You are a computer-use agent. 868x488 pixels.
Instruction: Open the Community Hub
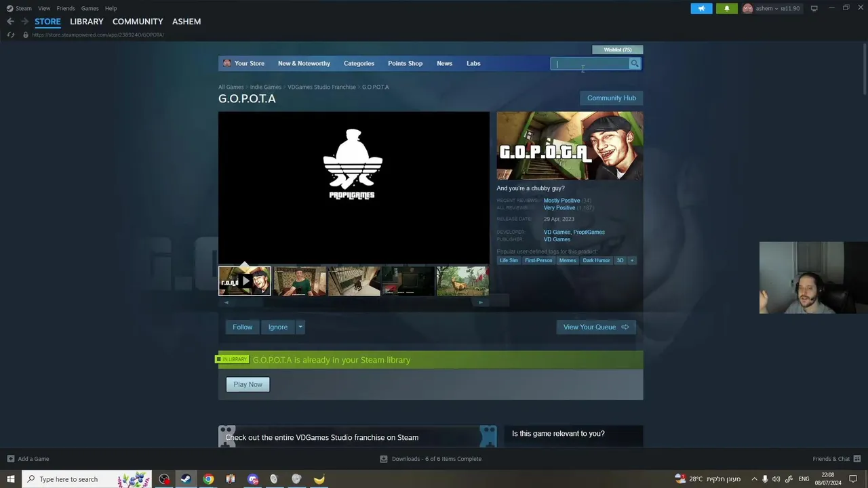click(x=611, y=98)
